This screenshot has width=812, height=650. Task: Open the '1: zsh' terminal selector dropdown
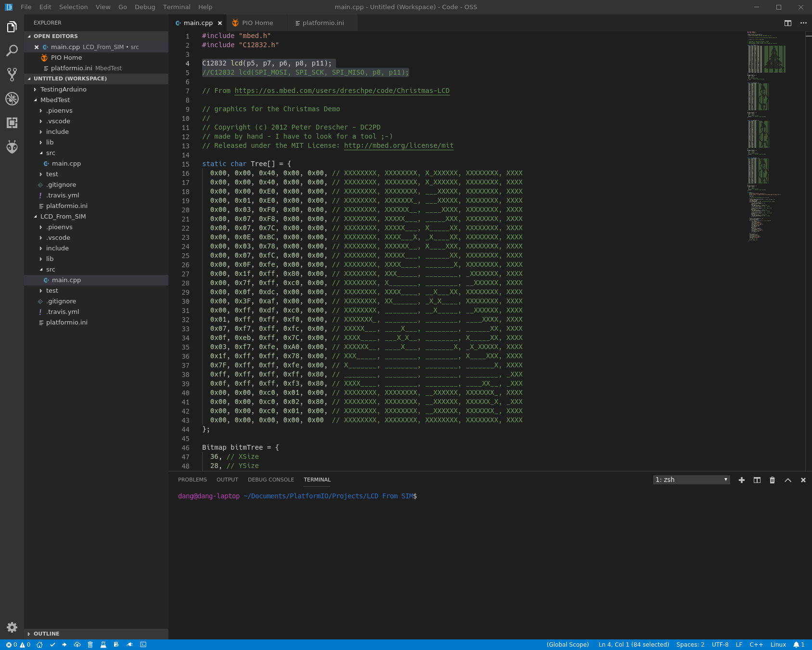pyautogui.click(x=692, y=480)
